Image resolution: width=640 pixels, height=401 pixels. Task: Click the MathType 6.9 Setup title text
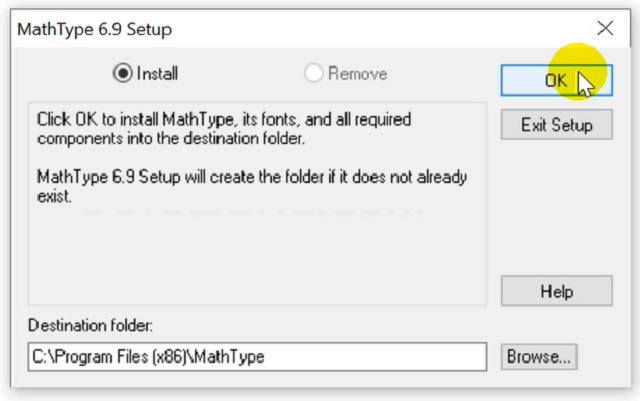[96, 29]
